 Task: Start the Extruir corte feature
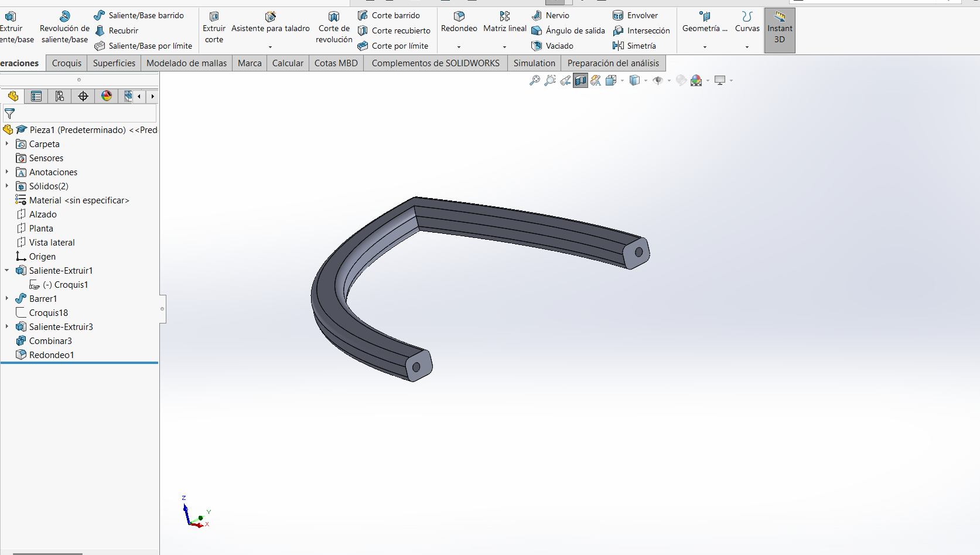(x=214, y=28)
